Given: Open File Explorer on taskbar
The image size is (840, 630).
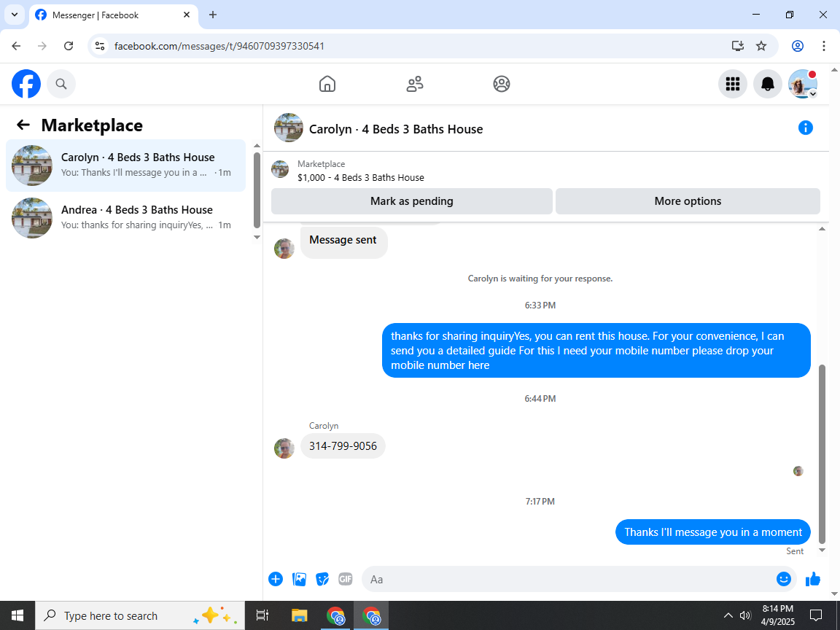Looking at the screenshot, I should pyautogui.click(x=299, y=615).
